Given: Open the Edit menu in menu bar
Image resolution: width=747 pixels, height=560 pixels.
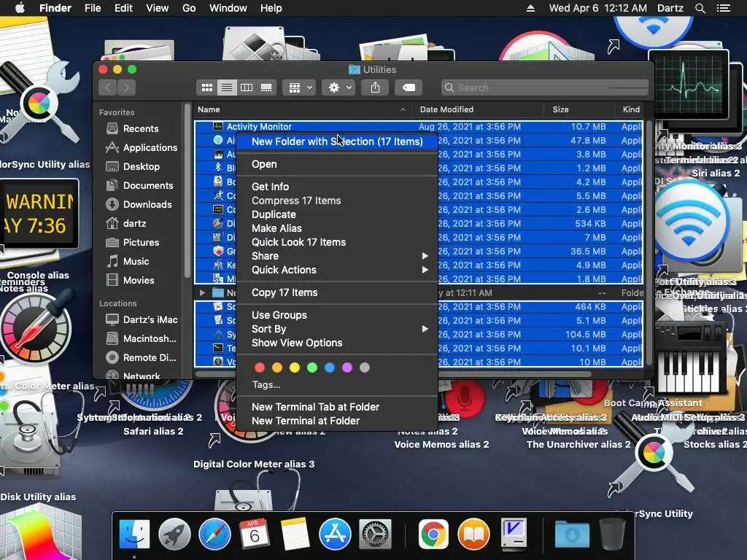Looking at the screenshot, I should (x=123, y=8).
